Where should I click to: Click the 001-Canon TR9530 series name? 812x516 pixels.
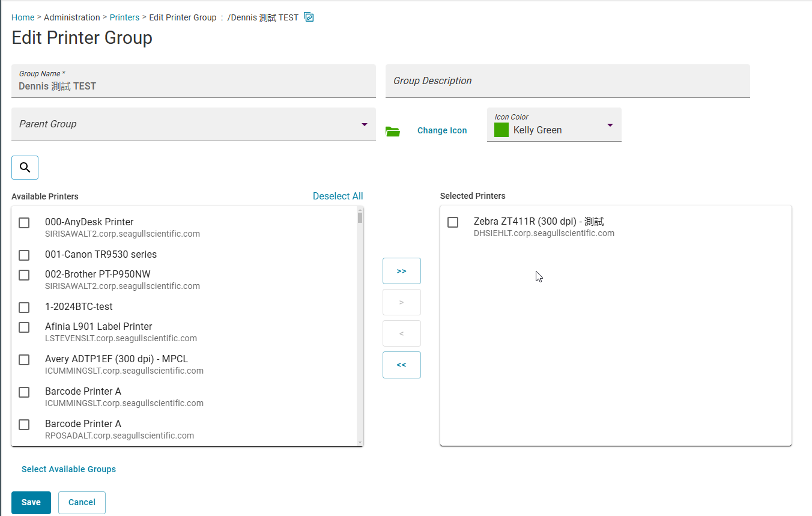pos(101,254)
